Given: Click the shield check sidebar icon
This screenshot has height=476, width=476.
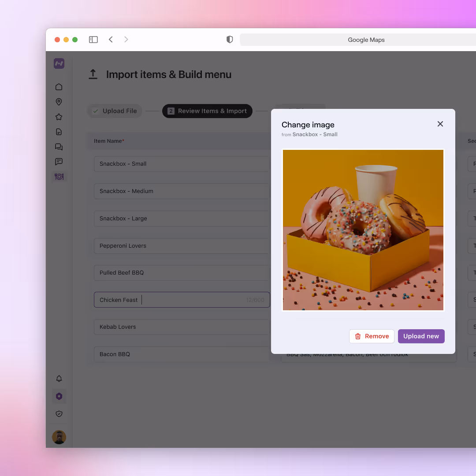Looking at the screenshot, I should (59, 414).
